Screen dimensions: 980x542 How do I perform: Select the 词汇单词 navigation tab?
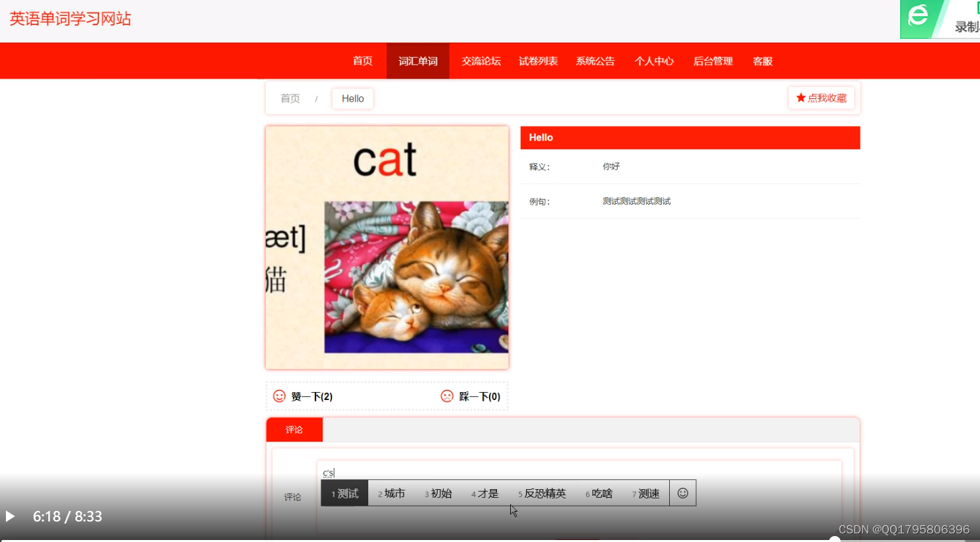418,61
